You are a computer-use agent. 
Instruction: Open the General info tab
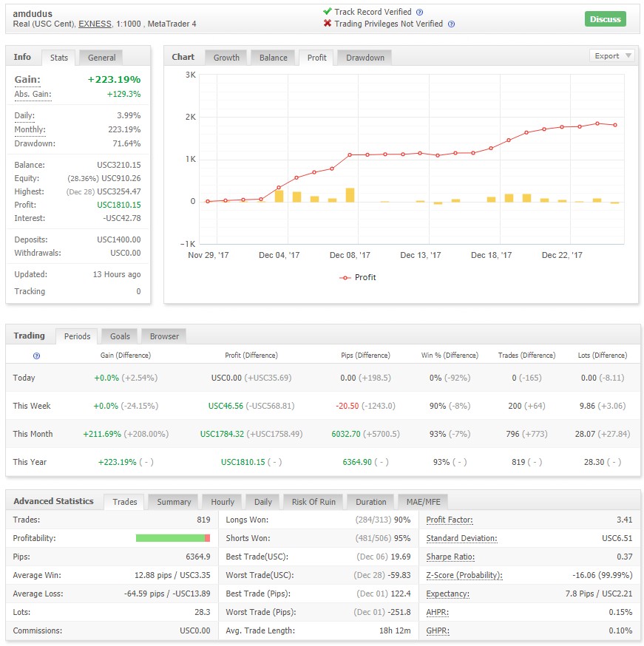[101, 58]
